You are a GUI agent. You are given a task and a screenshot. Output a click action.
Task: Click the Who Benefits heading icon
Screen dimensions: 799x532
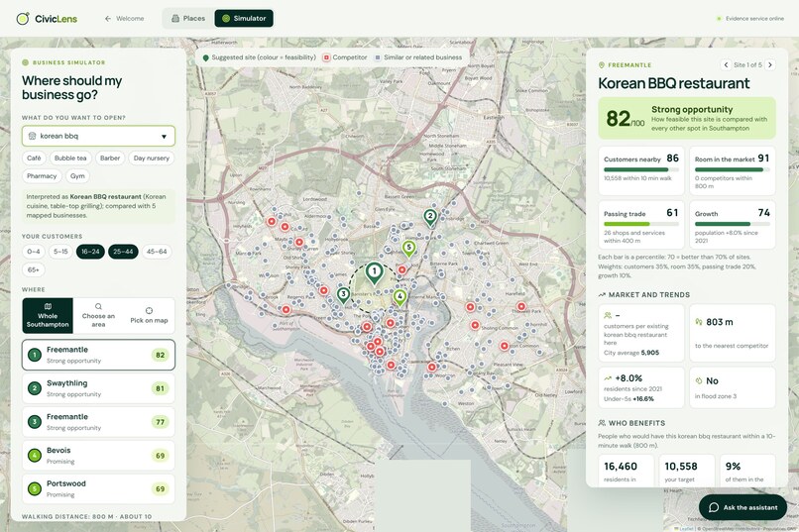tap(602, 423)
